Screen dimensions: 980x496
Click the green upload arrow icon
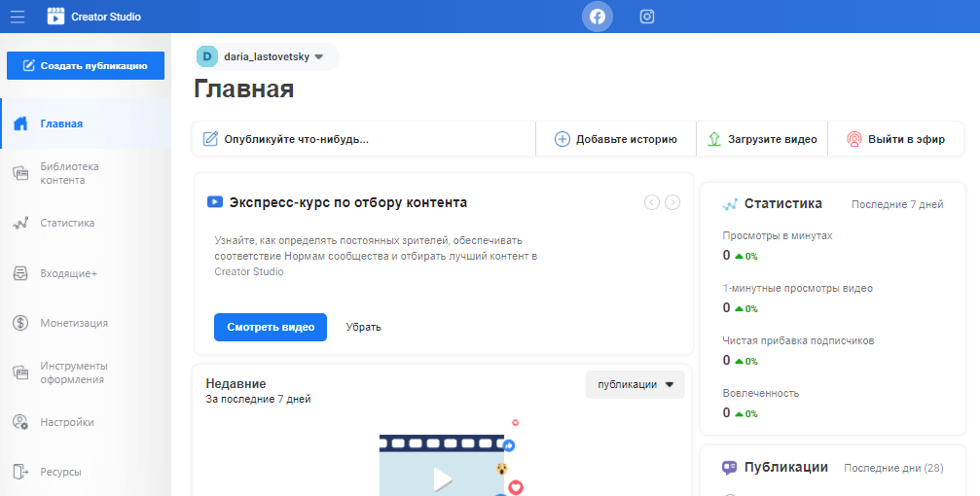click(714, 139)
